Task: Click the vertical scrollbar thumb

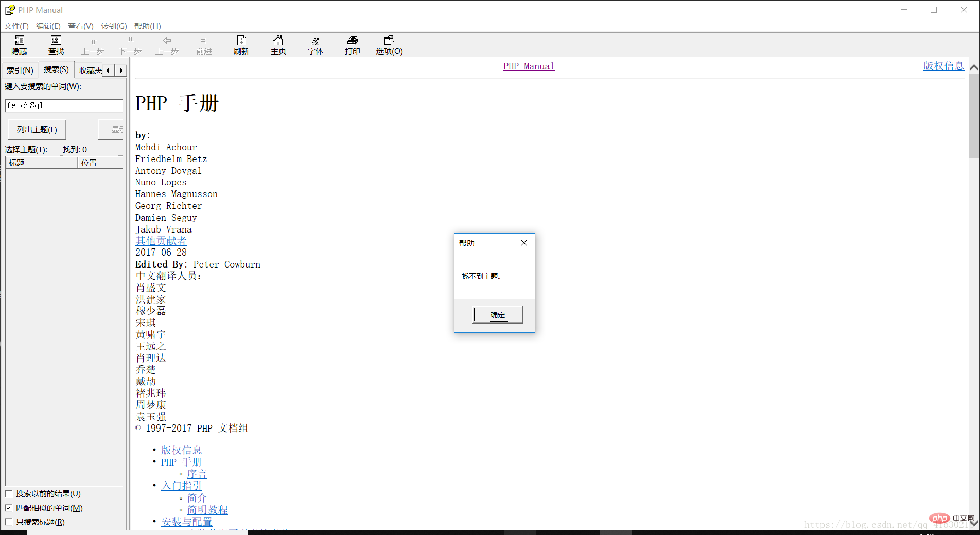Action: pyautogui.click(x=974, y=116)
